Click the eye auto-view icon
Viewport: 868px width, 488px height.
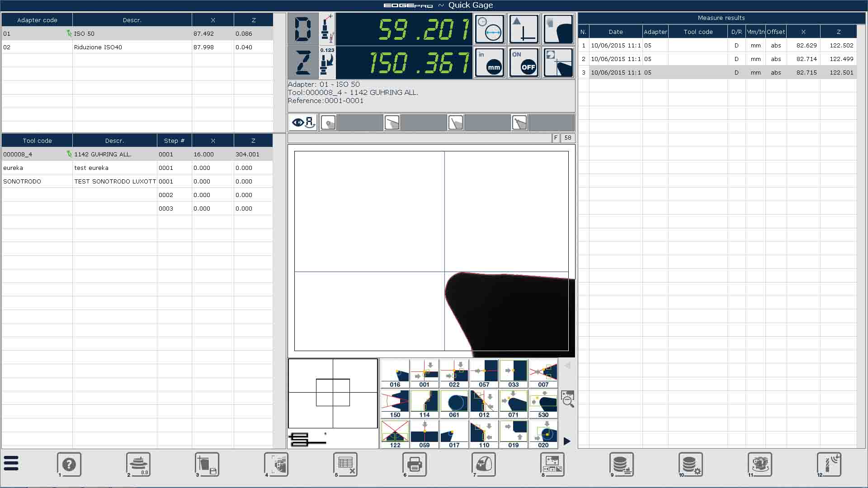pos(303,122)
